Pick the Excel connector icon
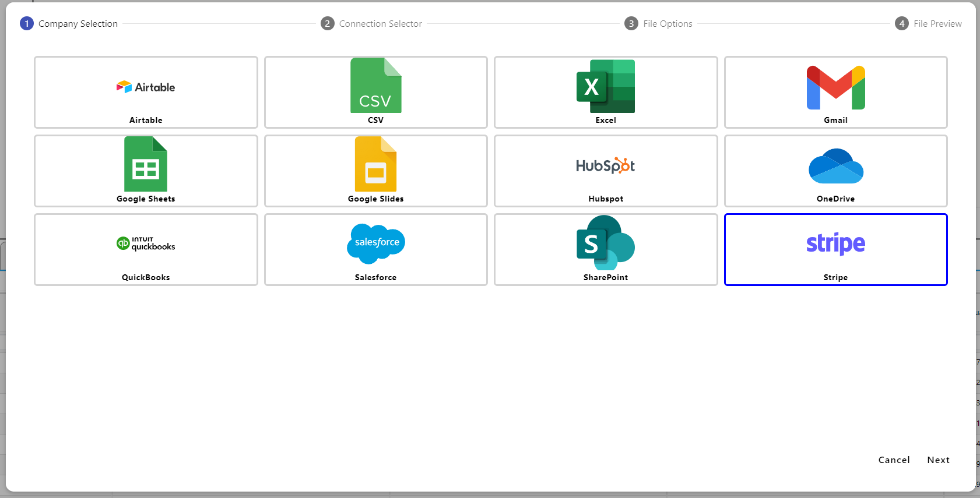Screen dimensions: 980x498 pos(605,86)
